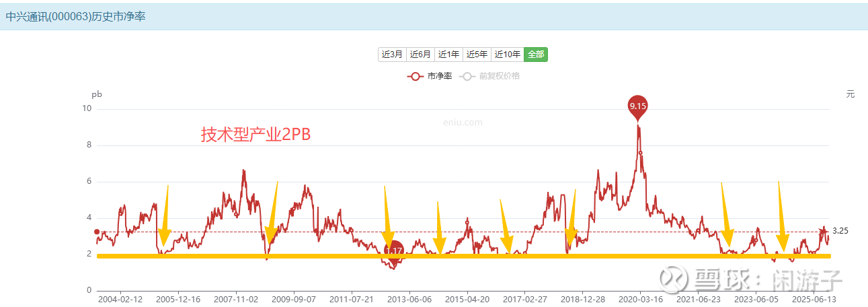Toggle the 前复权价格 legend series
The height and width of the screenshot is (307, 868).
point(490,76)
